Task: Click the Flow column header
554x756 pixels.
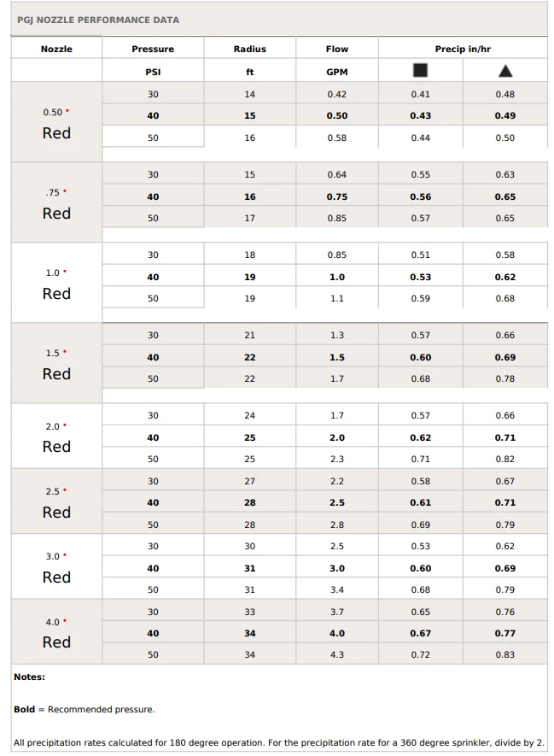Action: coord(336,49)
